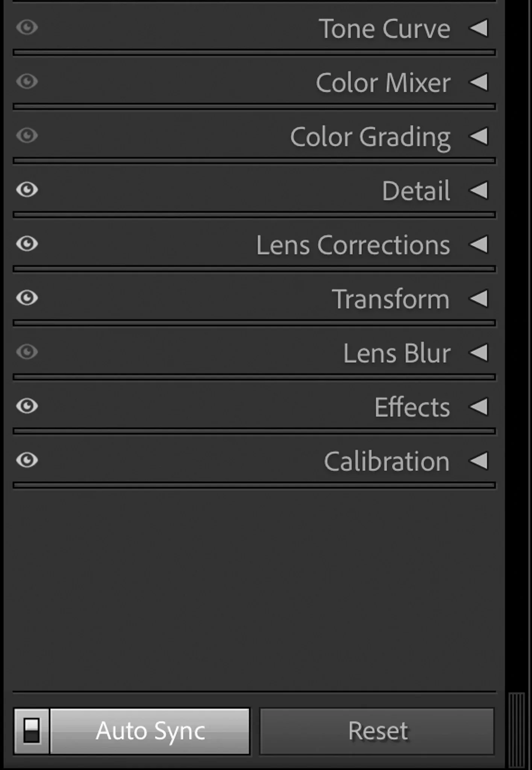
Task: Expand the Effects panel triangle
Action: (x=479, y=406)
